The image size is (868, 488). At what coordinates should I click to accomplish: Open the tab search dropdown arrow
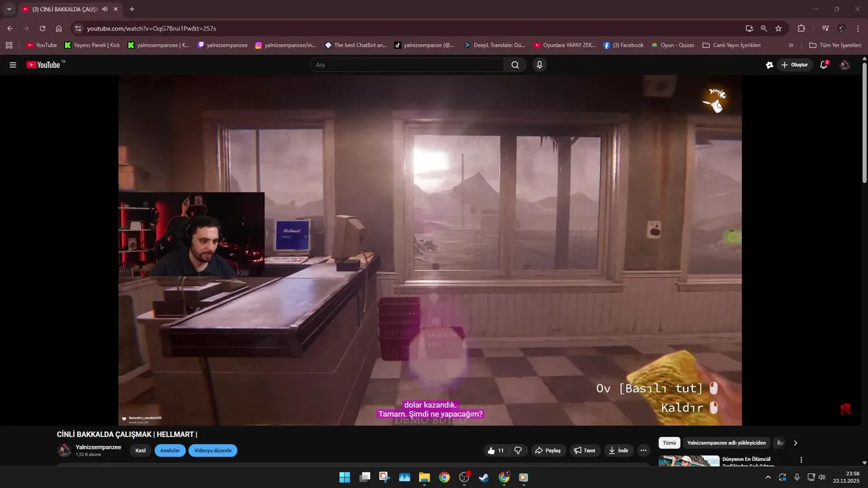[x=9, y=9]
